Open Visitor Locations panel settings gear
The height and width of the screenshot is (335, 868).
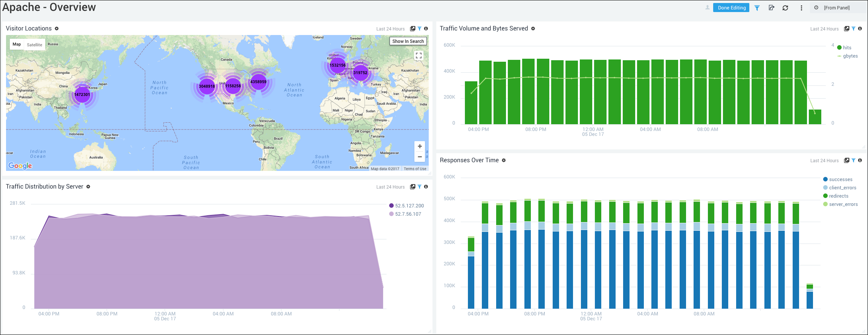pos(57,29)
